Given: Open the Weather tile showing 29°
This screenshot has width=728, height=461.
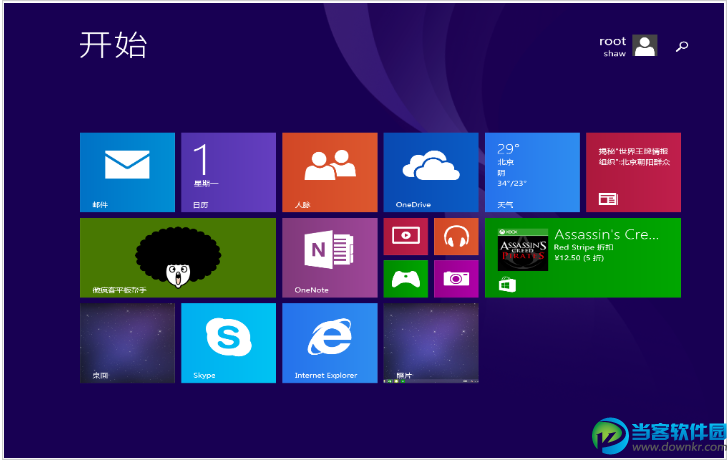Looking at the screenshot, I should coord(532,172).
